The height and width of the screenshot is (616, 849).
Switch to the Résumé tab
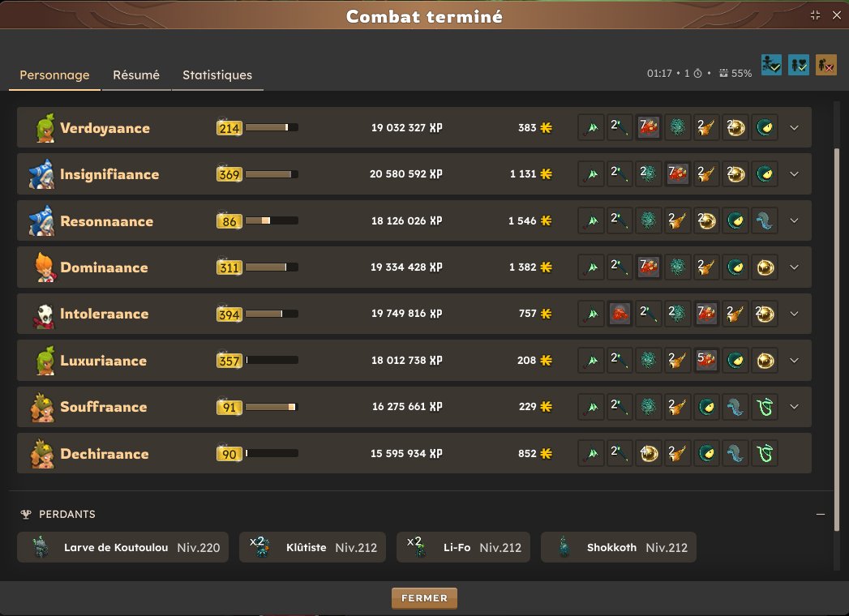[x=136, y=75]
